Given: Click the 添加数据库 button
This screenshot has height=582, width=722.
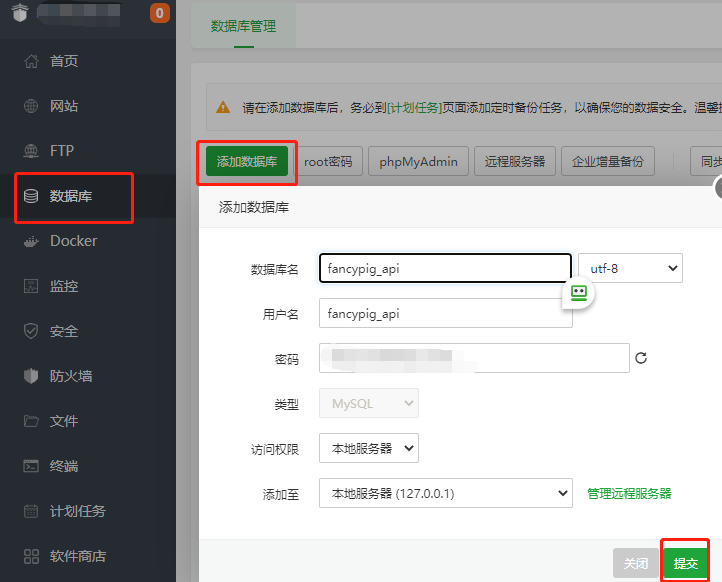Looking at the screenshot, I should click(247, 161).
